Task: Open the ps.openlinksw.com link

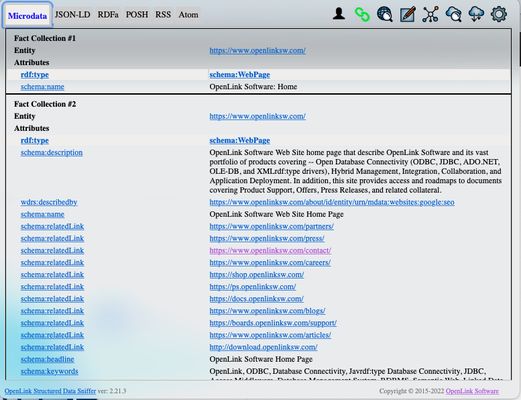Action: pos(253,287)
